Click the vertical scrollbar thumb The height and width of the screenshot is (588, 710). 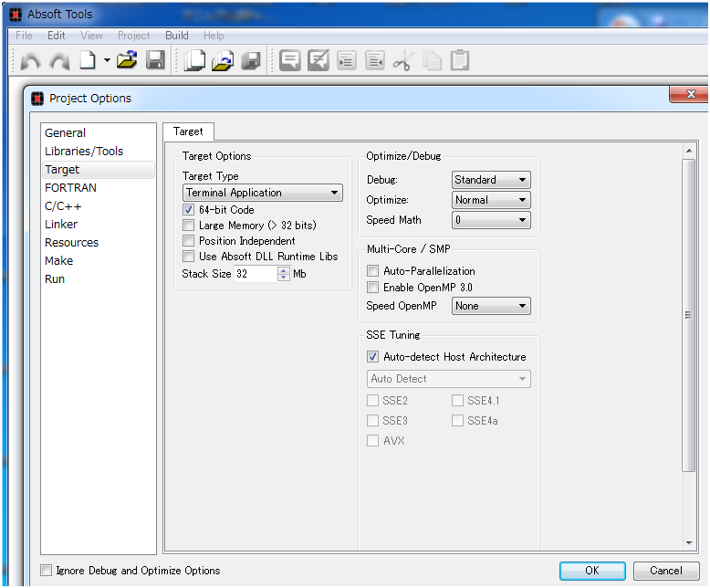click(689, 315)
